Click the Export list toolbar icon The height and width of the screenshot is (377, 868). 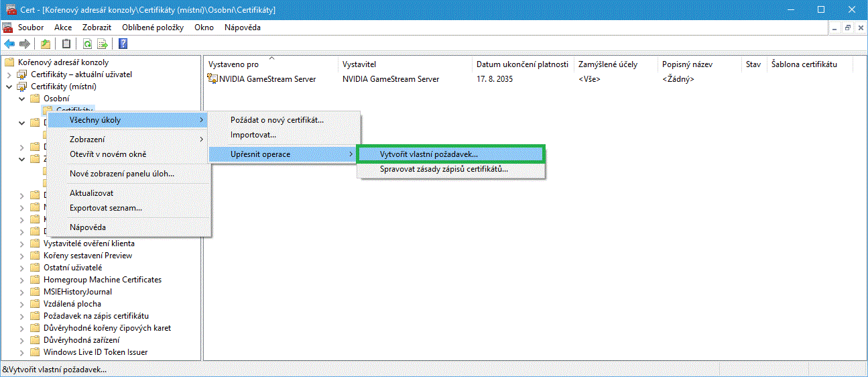coord(103,44)
